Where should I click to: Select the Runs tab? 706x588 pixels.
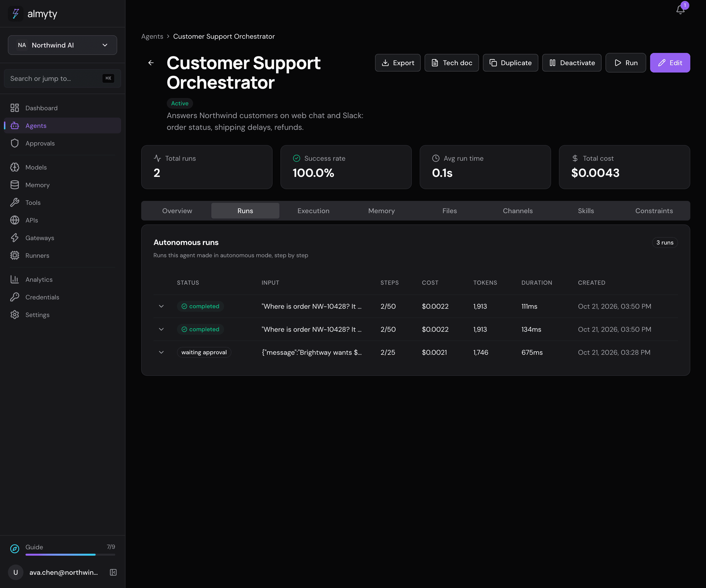245,211
